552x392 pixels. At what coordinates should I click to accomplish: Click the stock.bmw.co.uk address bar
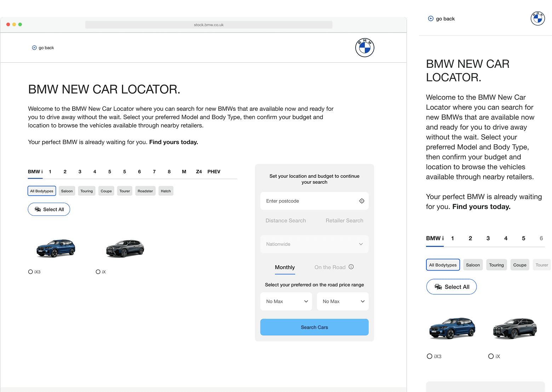[209, 25]
